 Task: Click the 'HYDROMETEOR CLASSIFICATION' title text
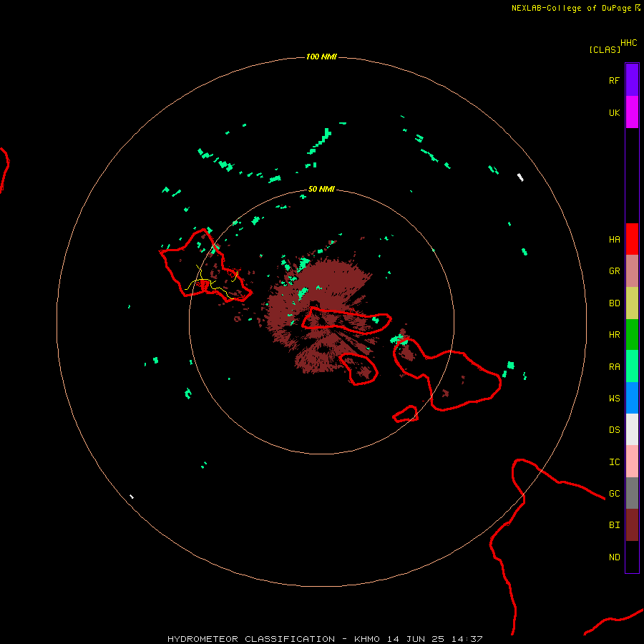(x=251, y=639)
